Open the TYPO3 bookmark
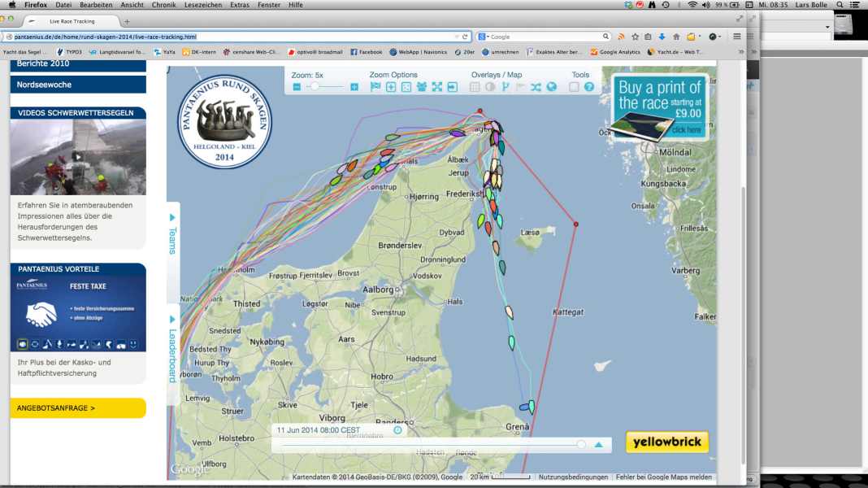The image size is (868, 488). [x=70, y=52]
